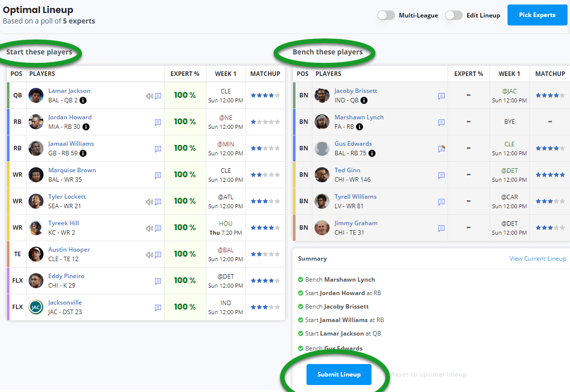Open Austin Hooper player link
This screenshot has width=570, height=392.
pyautogui.click(x=69, y=250)
